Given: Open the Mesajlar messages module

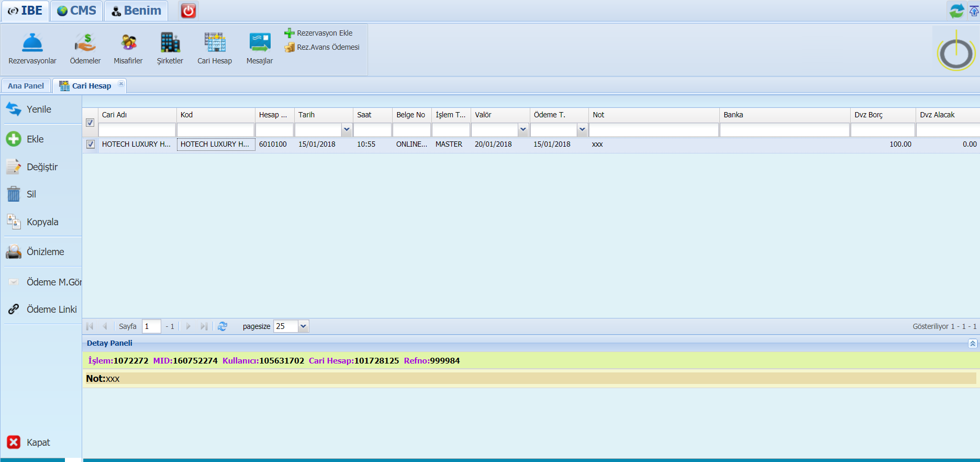Looking at the screenshot, I should (x=260, y=49).
